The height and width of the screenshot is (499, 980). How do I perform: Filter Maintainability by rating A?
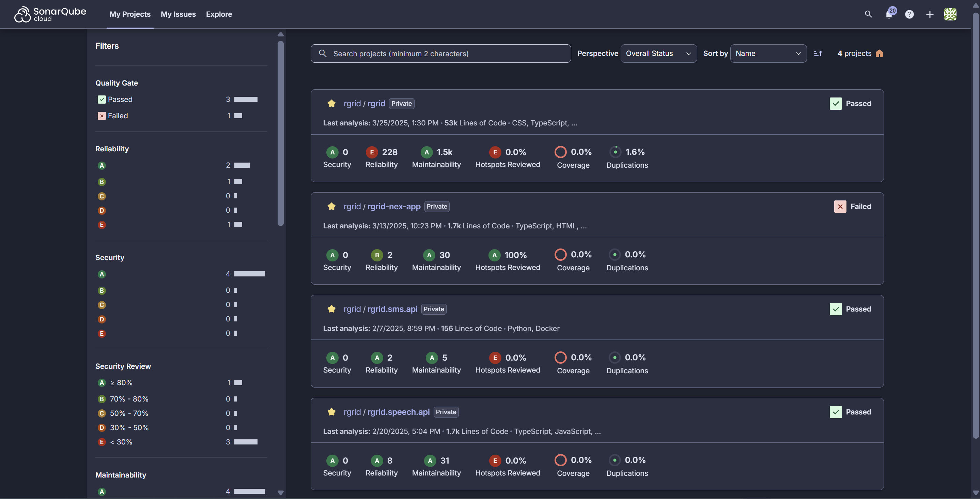[x=181, y=492]
